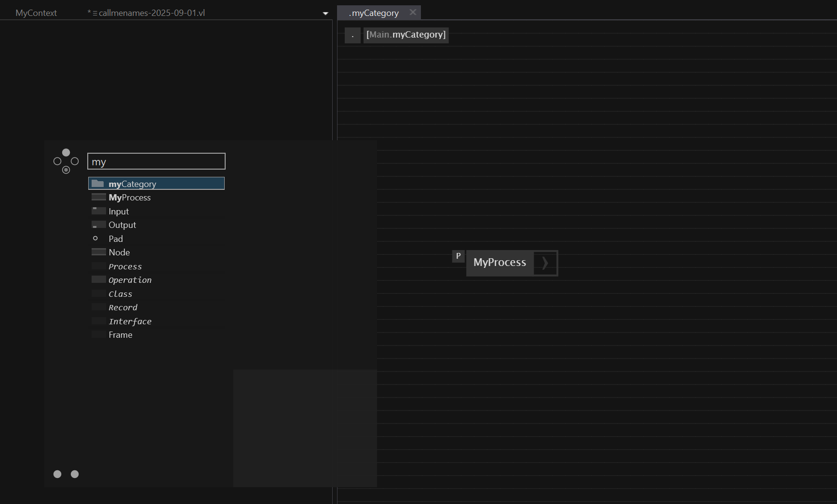Click the node browser search field
This screenshot has height=504, width=837.
tap(156, 161)
